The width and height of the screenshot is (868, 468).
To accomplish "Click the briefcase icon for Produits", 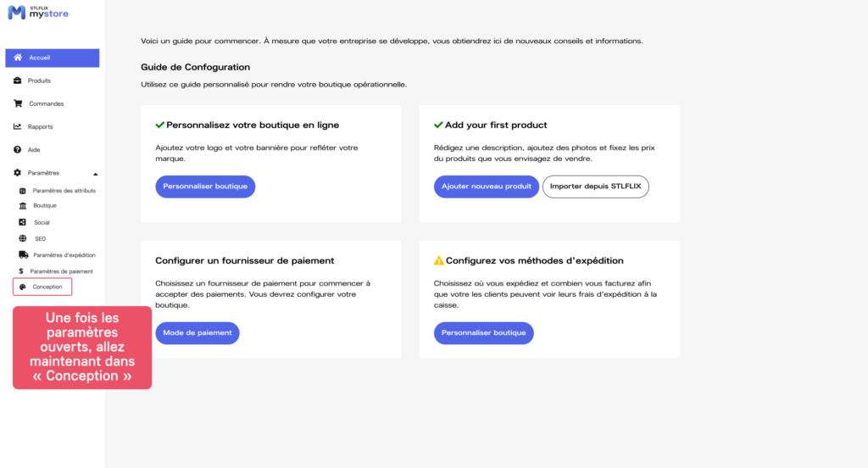I will (x=18, y=81).
